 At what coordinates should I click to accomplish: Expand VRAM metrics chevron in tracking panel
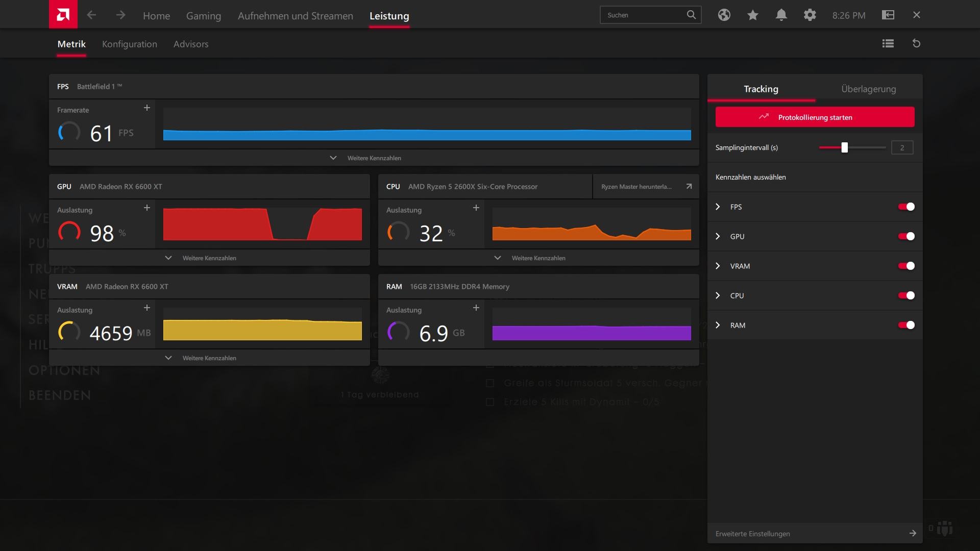point(718,266)
